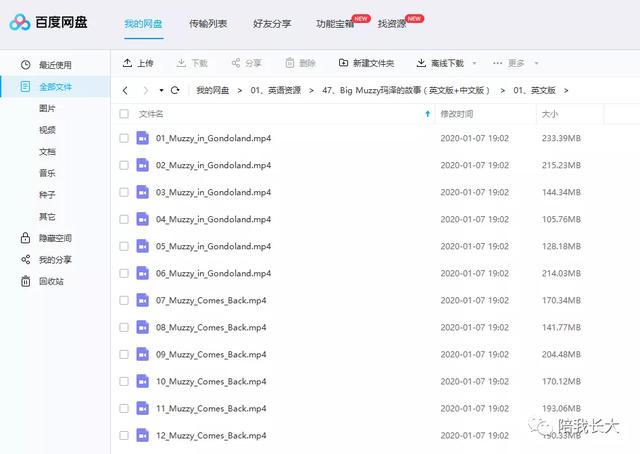Click the 离线下载 button

click(x=440, y=63)
